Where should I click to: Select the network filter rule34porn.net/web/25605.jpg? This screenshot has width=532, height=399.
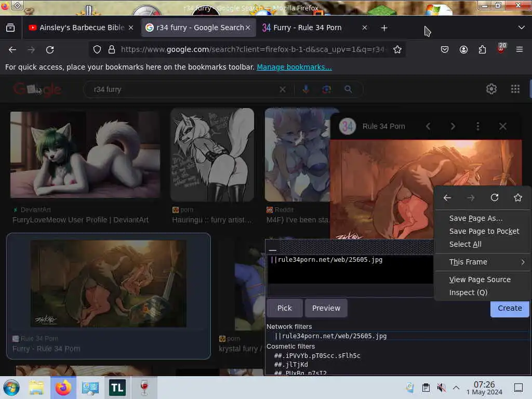click(x=330, y=336)
